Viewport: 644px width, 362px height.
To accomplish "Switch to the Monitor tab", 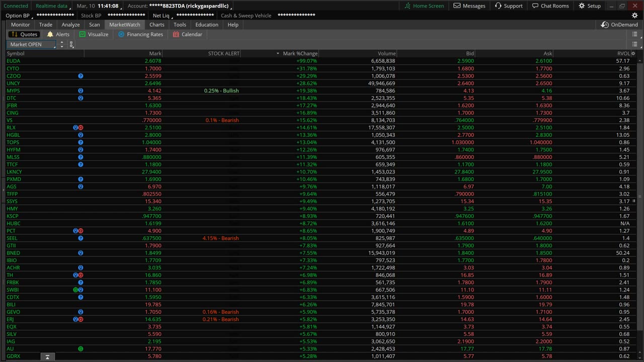I will tap(21, 25).
